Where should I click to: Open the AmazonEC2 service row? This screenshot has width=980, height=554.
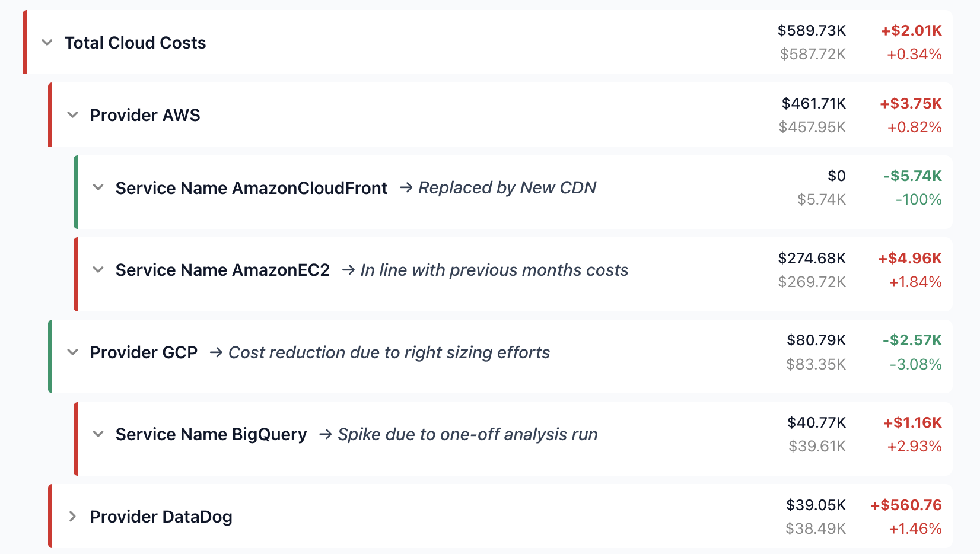(x=222, y=269)
